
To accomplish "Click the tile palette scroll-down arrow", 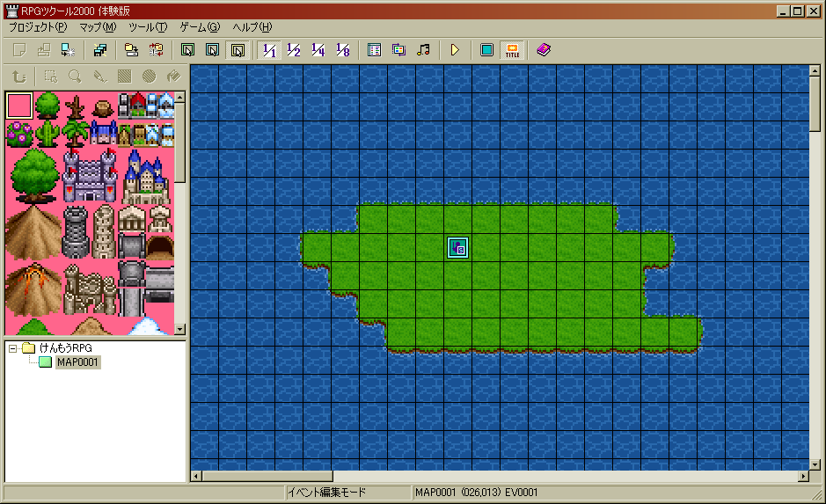I will [x=180, y=329].
